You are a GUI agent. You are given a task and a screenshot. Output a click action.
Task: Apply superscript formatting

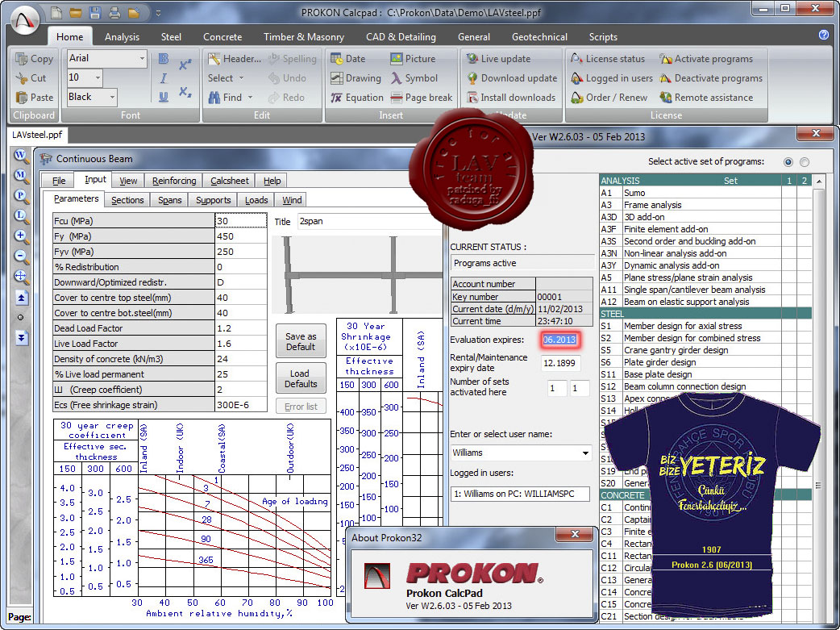tap(185, 65)
